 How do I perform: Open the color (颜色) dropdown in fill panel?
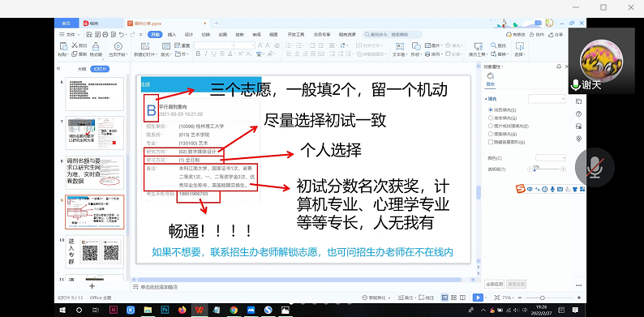tap(551, 157)
